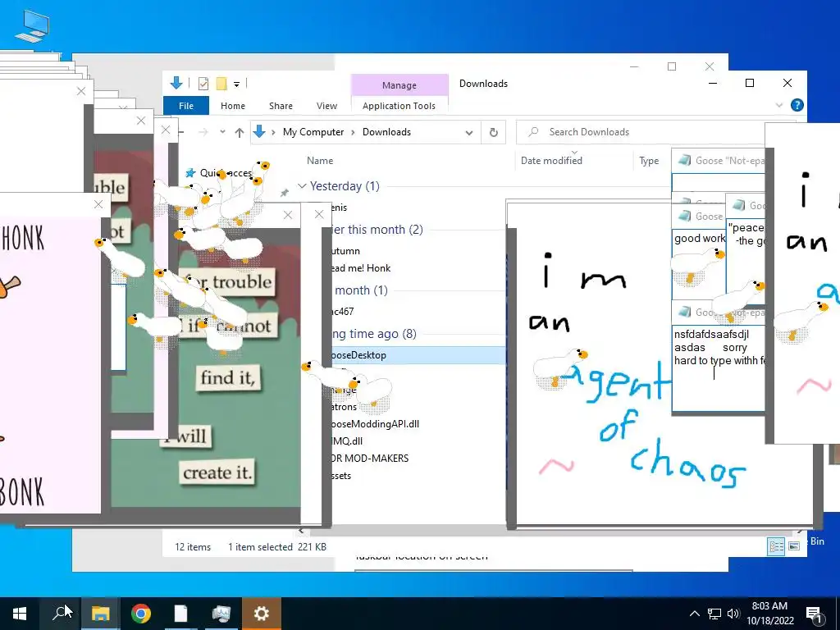
Task: Select the 'ssets' folder item
Action: click(340, 476)
